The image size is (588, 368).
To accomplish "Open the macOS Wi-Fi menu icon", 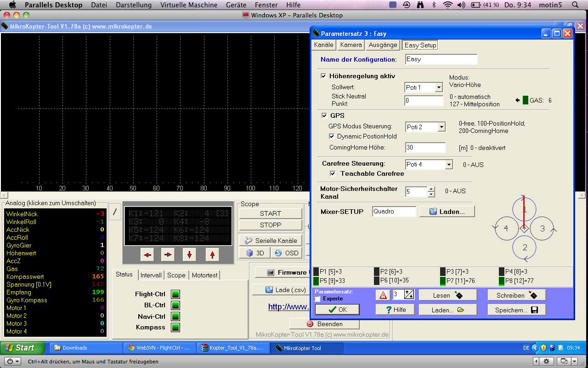I will 447,5.
